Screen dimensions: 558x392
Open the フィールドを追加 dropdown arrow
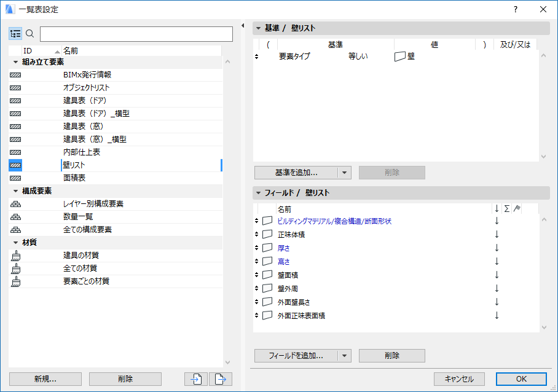click(x=344, y=356)
